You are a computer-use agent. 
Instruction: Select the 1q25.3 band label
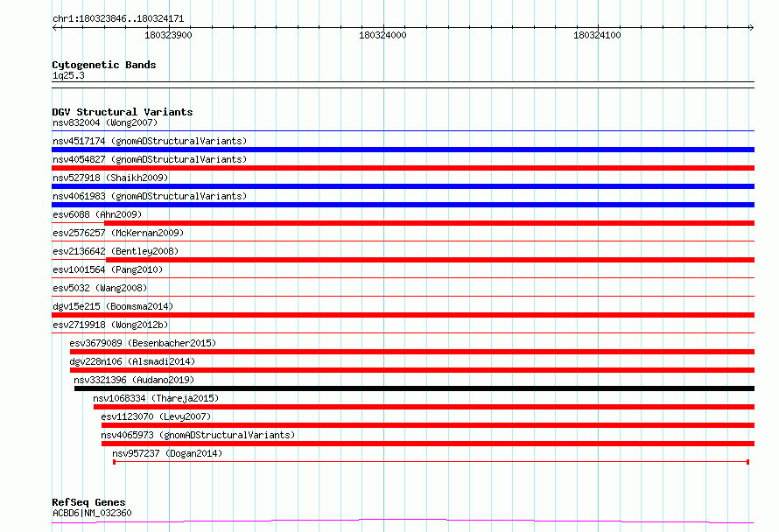[x=68, y=75]
